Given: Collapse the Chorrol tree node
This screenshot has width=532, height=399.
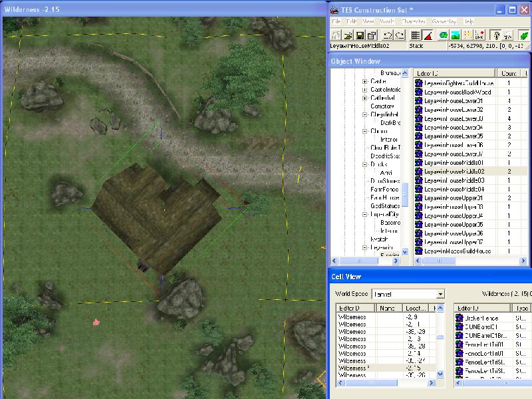Looking at the screenshot, I should (364, 131).
